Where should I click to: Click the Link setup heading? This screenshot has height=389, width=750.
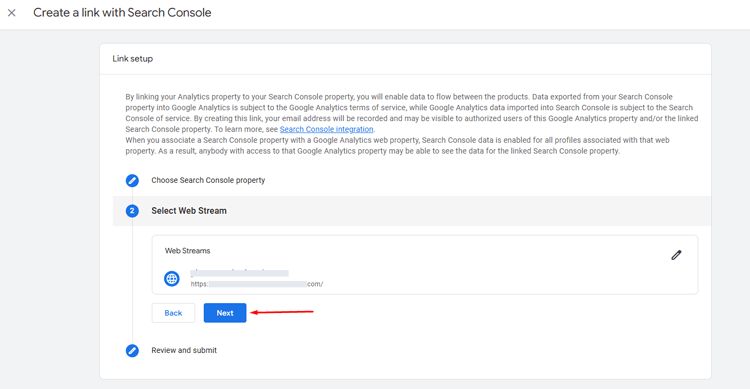(132, 59)
